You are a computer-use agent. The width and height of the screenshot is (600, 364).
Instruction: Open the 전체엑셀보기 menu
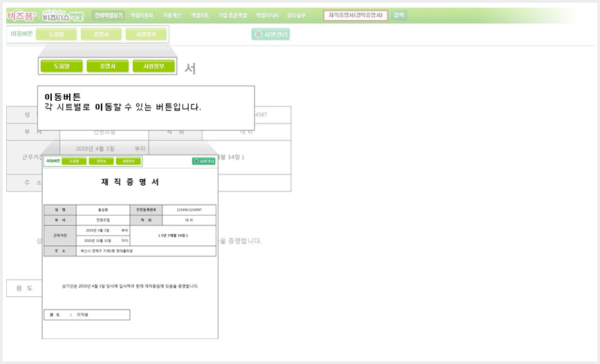point(109,15)
